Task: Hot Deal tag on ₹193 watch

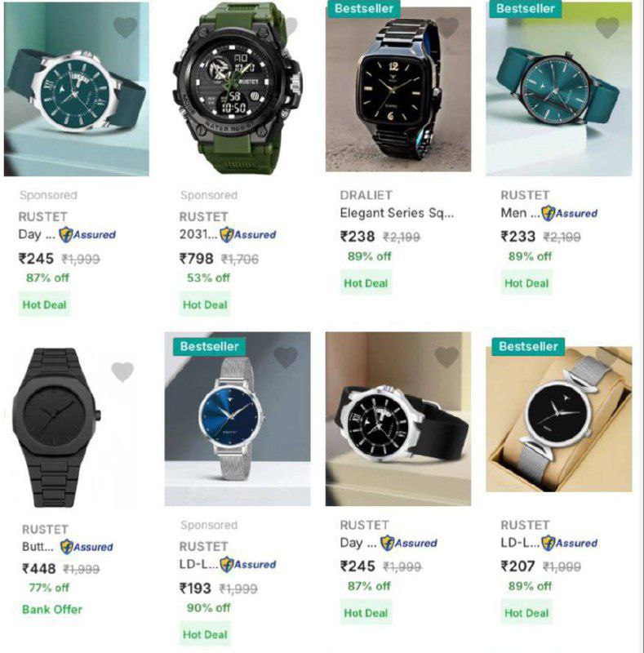Action: coord(205,634)
